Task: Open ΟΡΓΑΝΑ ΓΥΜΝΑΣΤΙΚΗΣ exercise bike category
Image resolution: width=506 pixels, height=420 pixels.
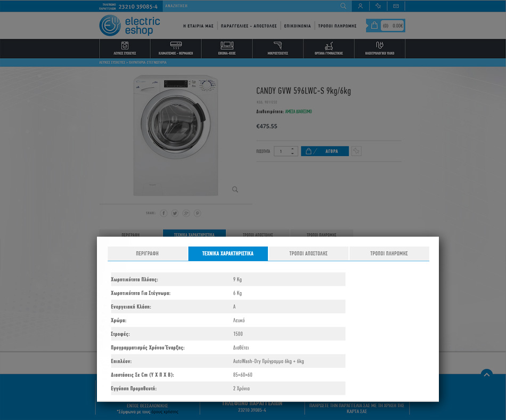Action: 329,49
